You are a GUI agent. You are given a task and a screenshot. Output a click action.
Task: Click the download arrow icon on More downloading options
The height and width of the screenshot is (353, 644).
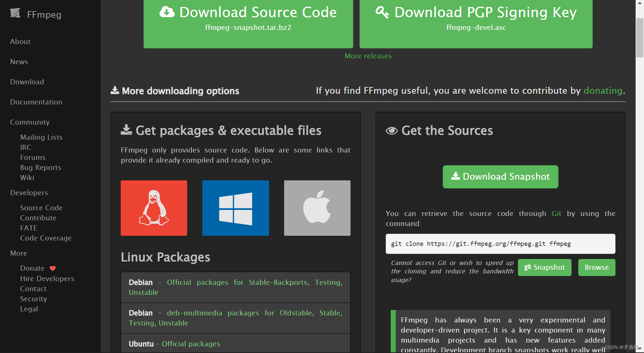115,90
